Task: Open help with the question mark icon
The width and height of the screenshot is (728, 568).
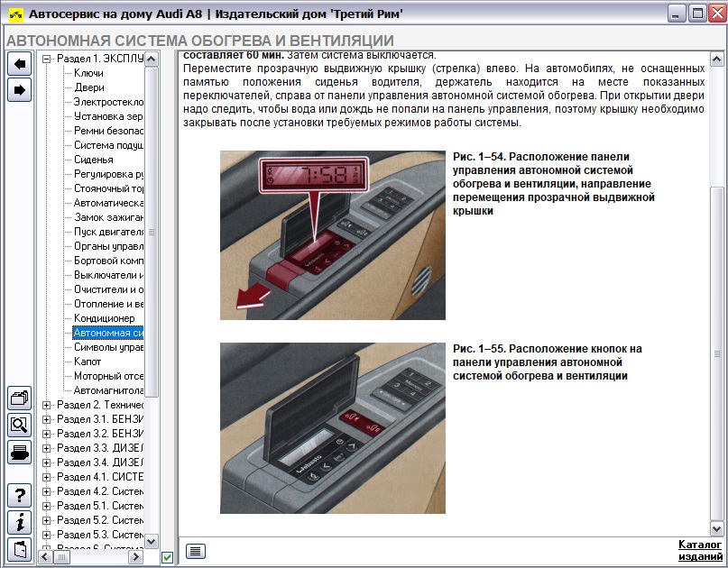Action: pyautogui.click(x=20, y=496)
